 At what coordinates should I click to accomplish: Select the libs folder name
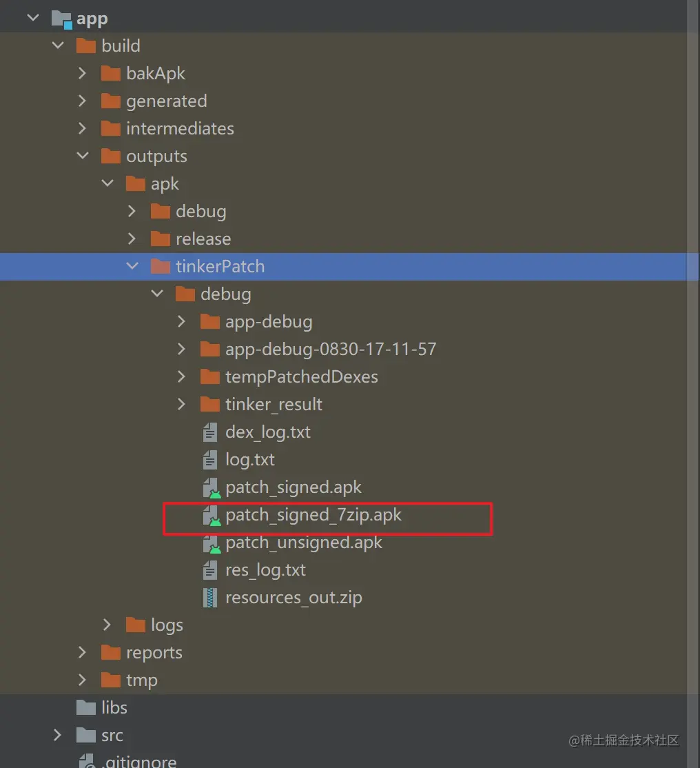[114, 708]
